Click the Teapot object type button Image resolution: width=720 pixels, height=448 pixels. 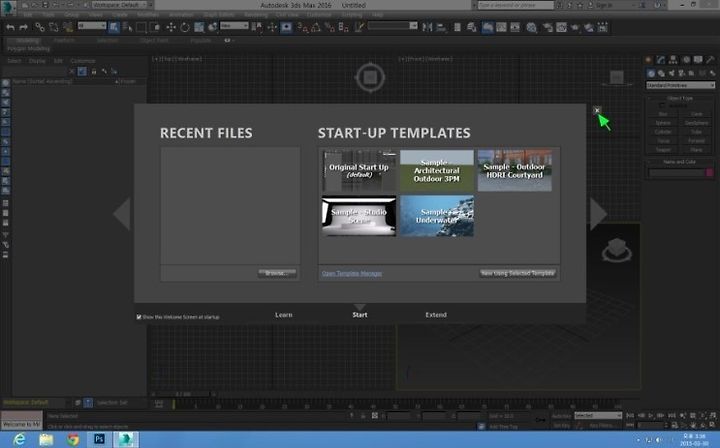pos(663,150)
